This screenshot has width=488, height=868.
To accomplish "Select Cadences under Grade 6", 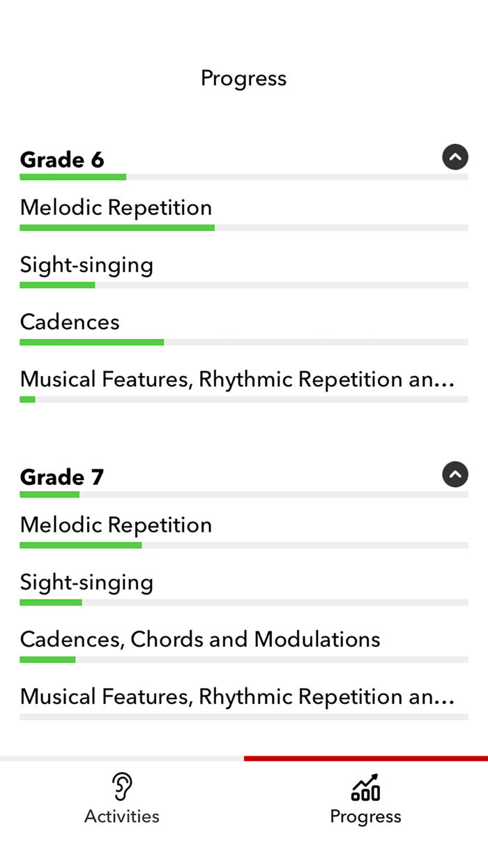I will 69,322.
